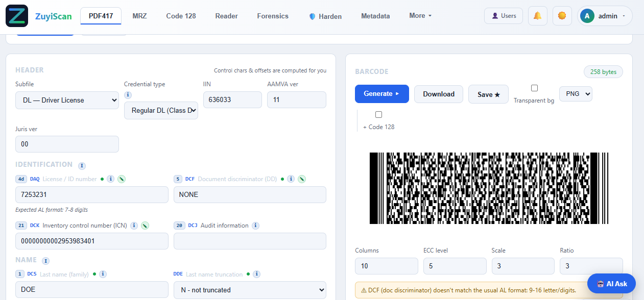Toggle the sun theme switcher icon

562,16
